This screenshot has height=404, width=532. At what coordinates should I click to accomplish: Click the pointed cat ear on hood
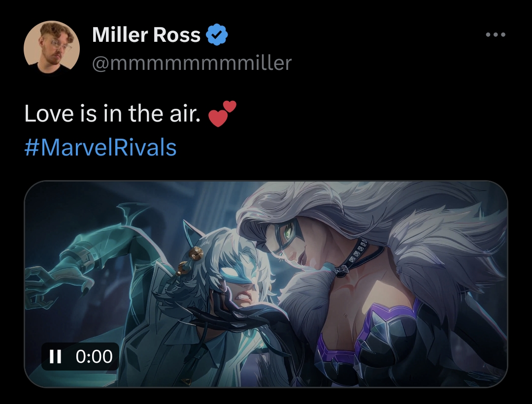click(x=193, y=234)
